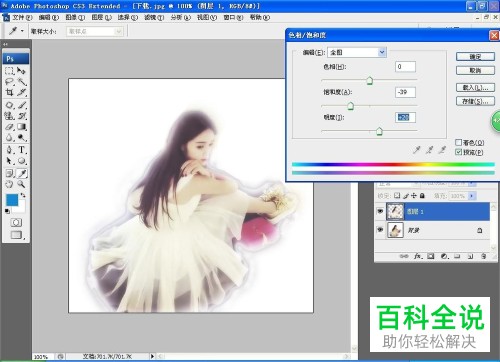Click the link layers icon
Viewport: 500px width, 362px height.
click(x=404, y=256)
